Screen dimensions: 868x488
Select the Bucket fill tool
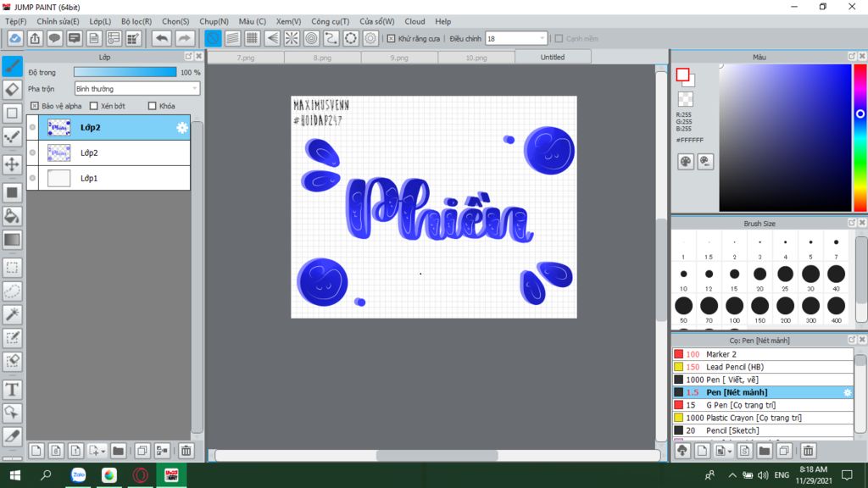tap(12, 216)
